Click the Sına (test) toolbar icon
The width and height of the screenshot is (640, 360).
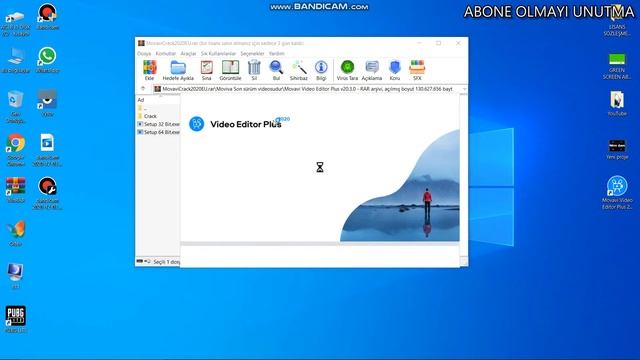click(x=207, y=70)
